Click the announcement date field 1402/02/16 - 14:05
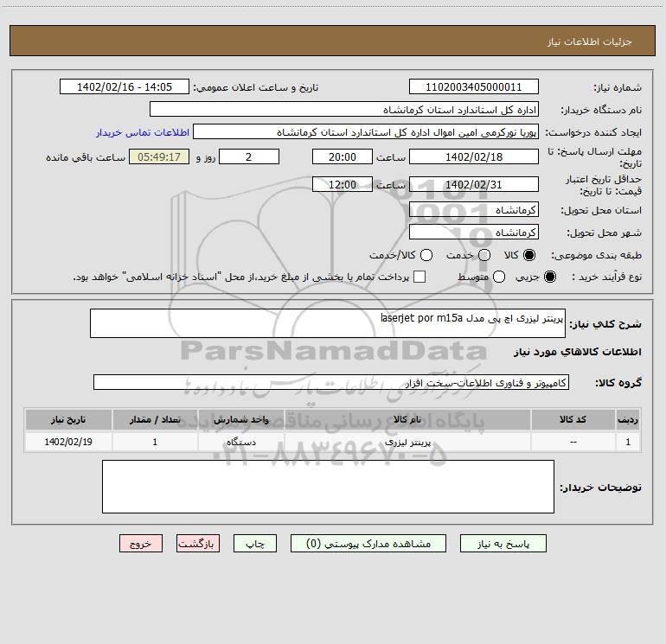The height and width of the screenshot is (644, 666). click(125, 86)
